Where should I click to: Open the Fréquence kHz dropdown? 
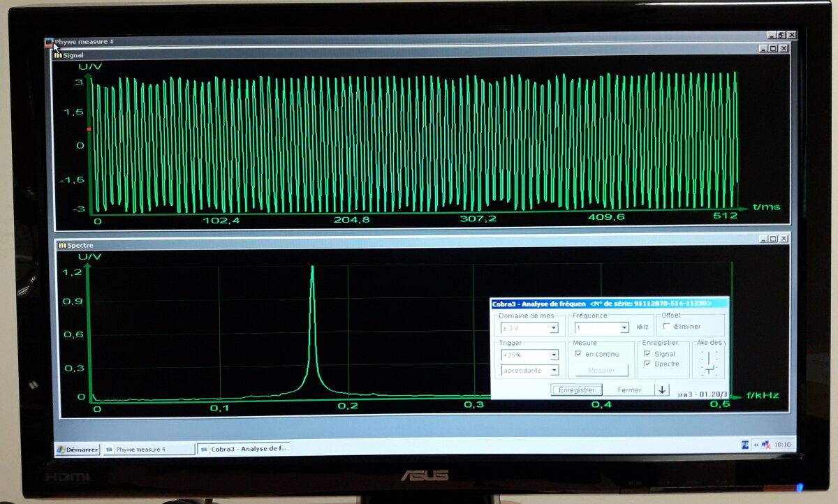624,327
